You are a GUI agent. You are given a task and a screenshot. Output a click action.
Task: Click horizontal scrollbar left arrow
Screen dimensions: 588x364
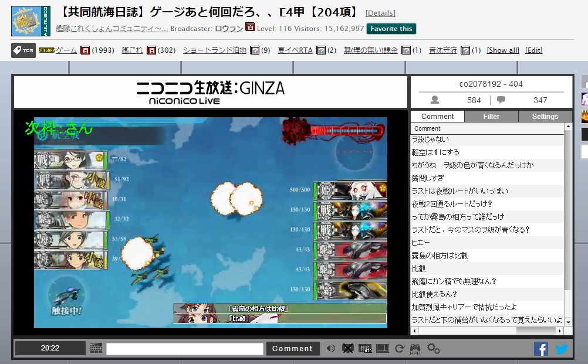tap(415, 331)
